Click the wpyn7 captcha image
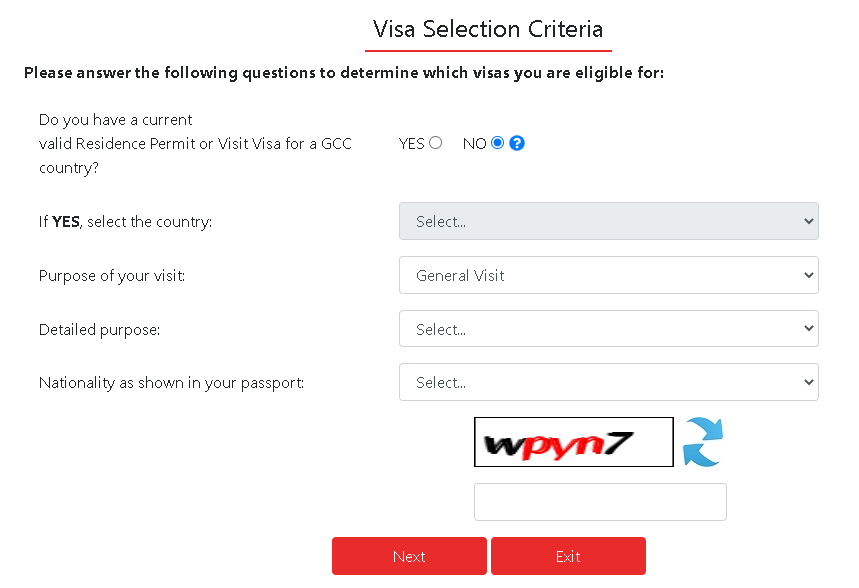 pos(574,442)
